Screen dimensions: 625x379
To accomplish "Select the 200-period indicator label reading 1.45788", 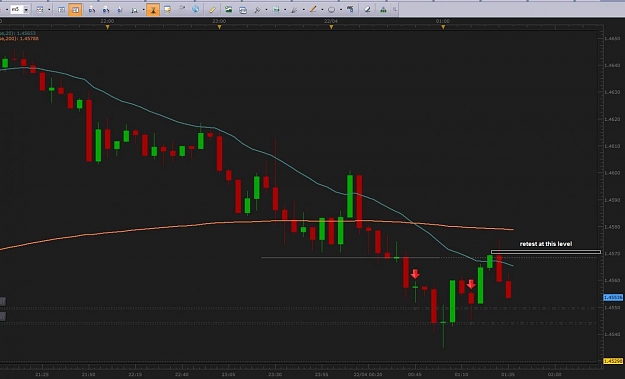I will click(x=19, y=39).
